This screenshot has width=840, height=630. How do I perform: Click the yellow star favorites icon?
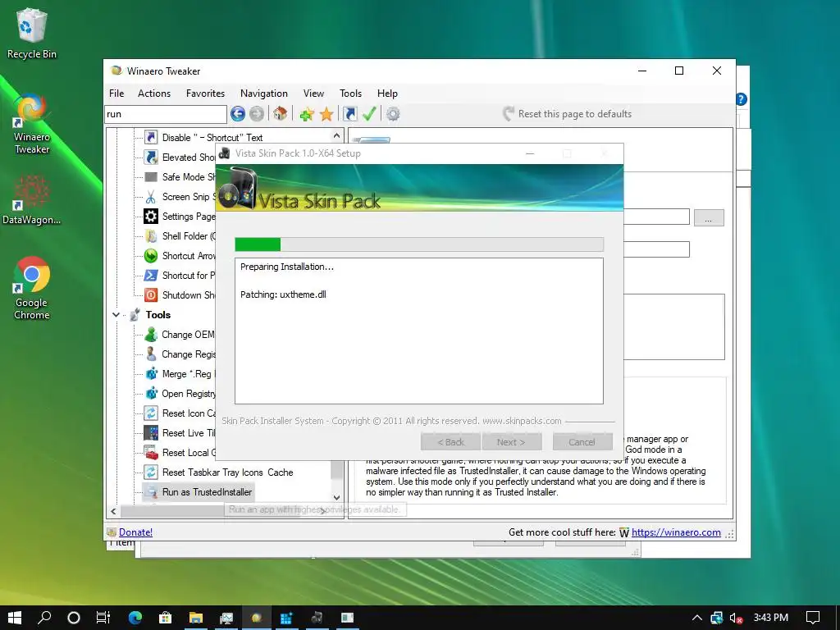pyautogui.click(x=326, y=113)
